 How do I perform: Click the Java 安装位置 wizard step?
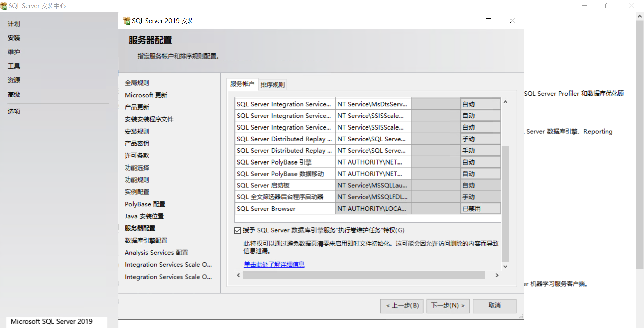144,216
